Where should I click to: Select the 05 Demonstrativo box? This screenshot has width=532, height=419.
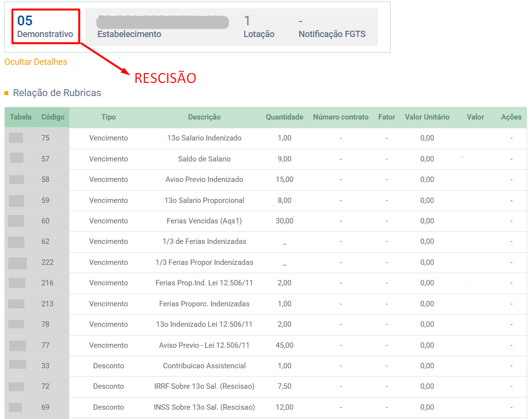(45, 26)
